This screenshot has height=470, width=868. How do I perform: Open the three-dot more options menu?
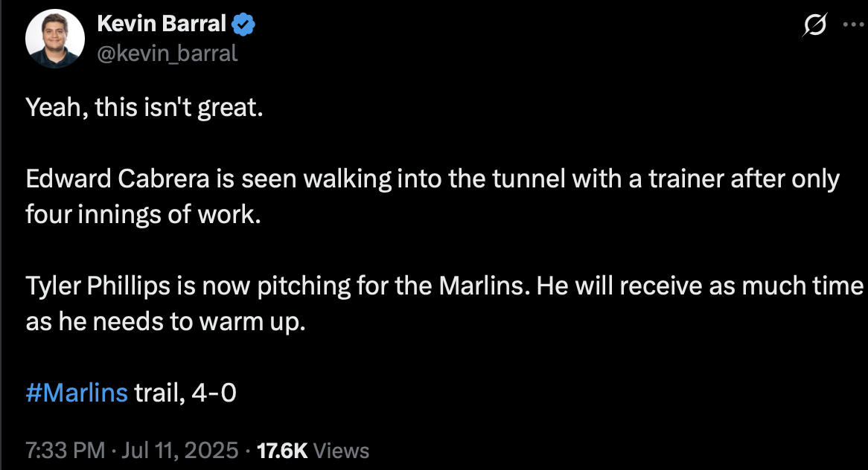coord(852,25)
